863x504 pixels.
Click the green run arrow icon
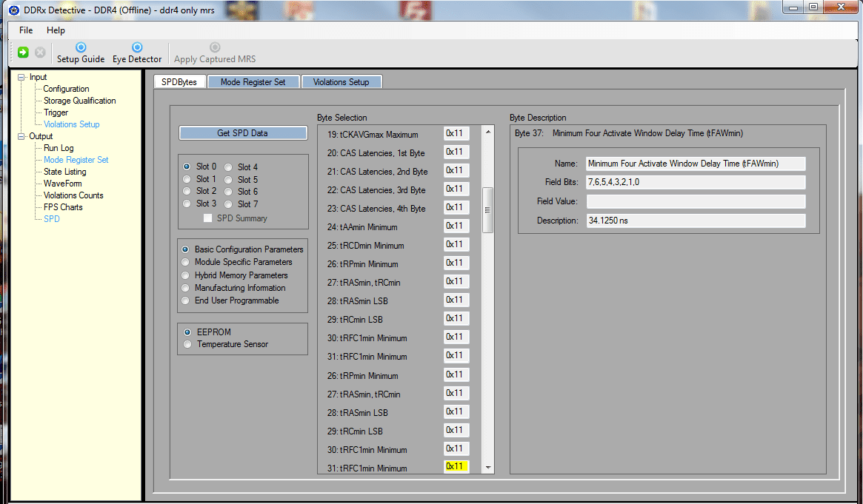coord(23,53)
